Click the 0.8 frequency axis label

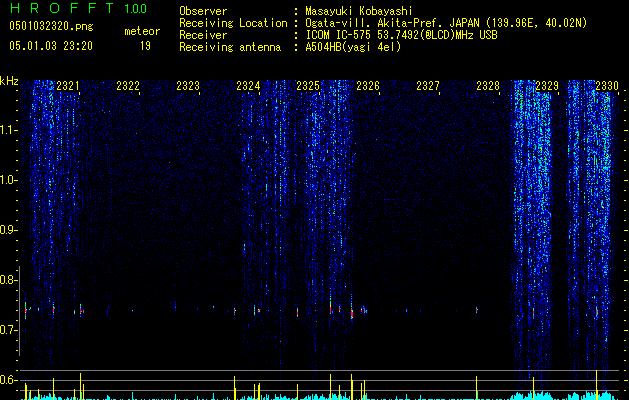coord(9,280)
